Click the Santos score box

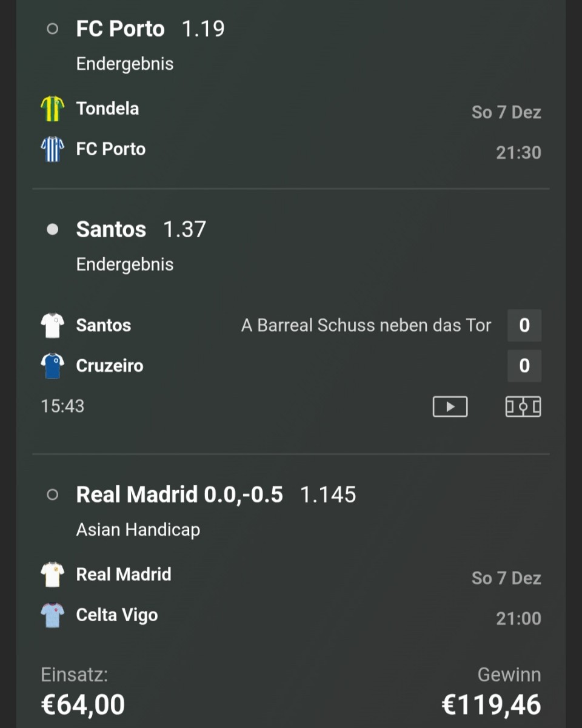click(524, 325)
